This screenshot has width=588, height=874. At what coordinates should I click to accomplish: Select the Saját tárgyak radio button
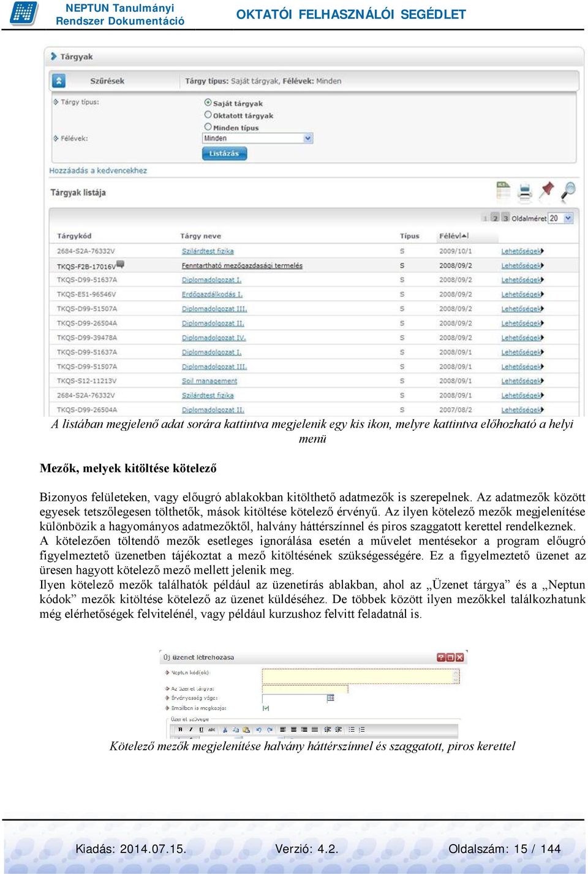[x=208, y=103]
